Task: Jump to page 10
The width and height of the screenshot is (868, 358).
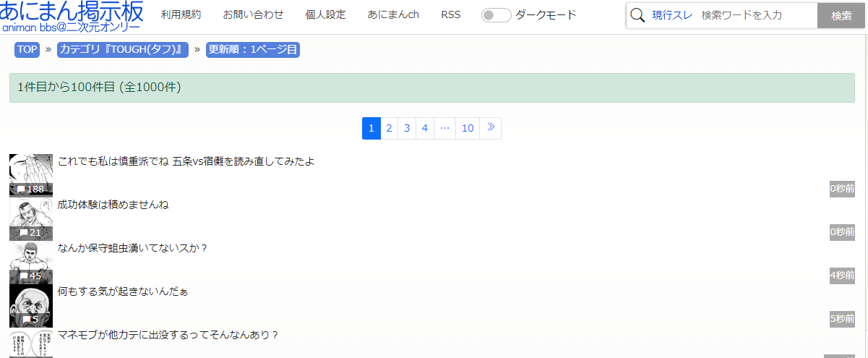Action: [468, 128]
